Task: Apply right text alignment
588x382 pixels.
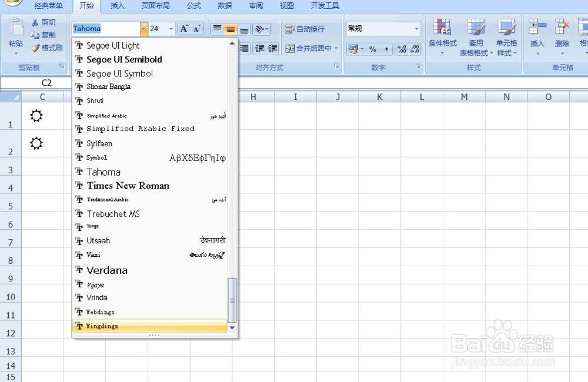Action: (244, 48)
